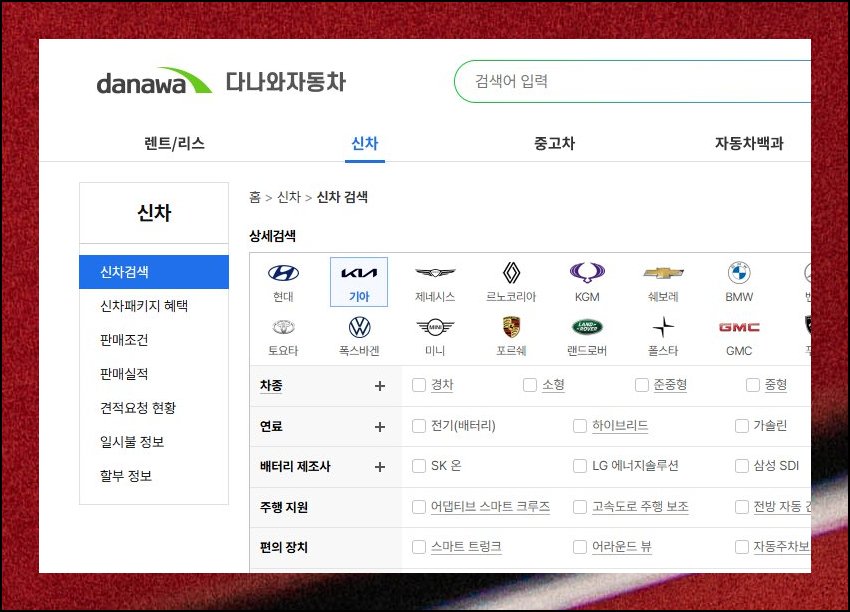Click the 신차 breadcrumb link
This screenshot has width=850, height=612.
click(x=288, y=197)
